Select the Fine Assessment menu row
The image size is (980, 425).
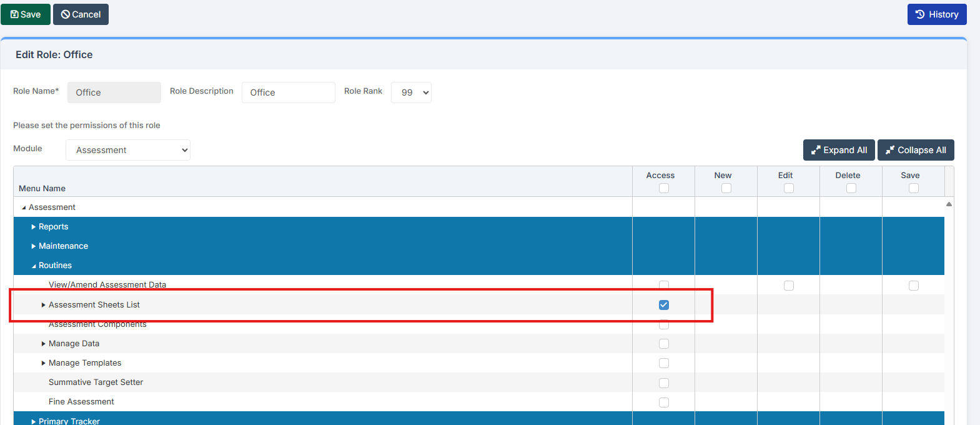[81, 402]
